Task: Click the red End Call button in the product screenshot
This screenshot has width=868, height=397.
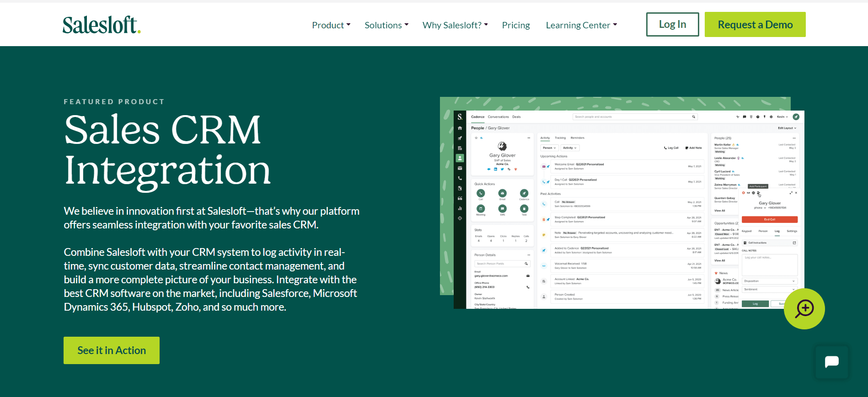Action: (x=769, y=220)
